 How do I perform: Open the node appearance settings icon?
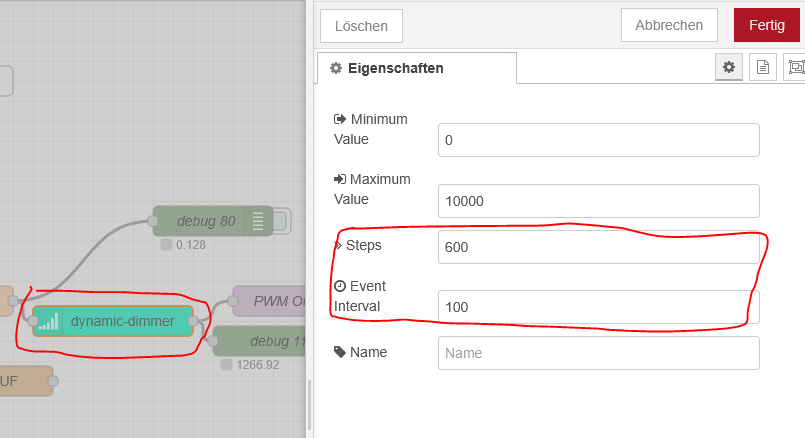[796, 67]
